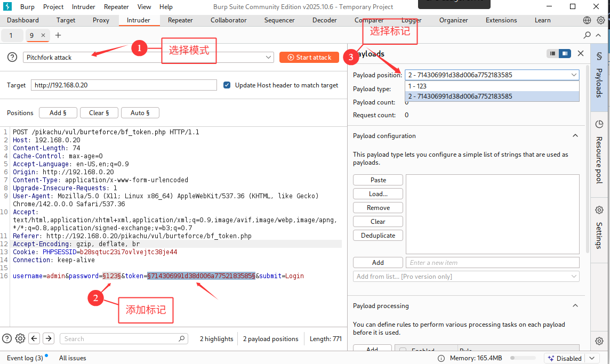Screen dimensions: 610x364
Task: Open the attack type dropdown showing Pitchfork attack
Action: click(x=148, y=57)
